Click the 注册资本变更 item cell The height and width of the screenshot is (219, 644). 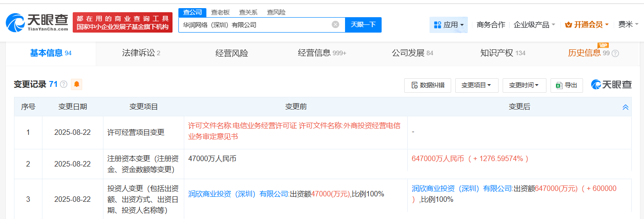click(144, 164)
